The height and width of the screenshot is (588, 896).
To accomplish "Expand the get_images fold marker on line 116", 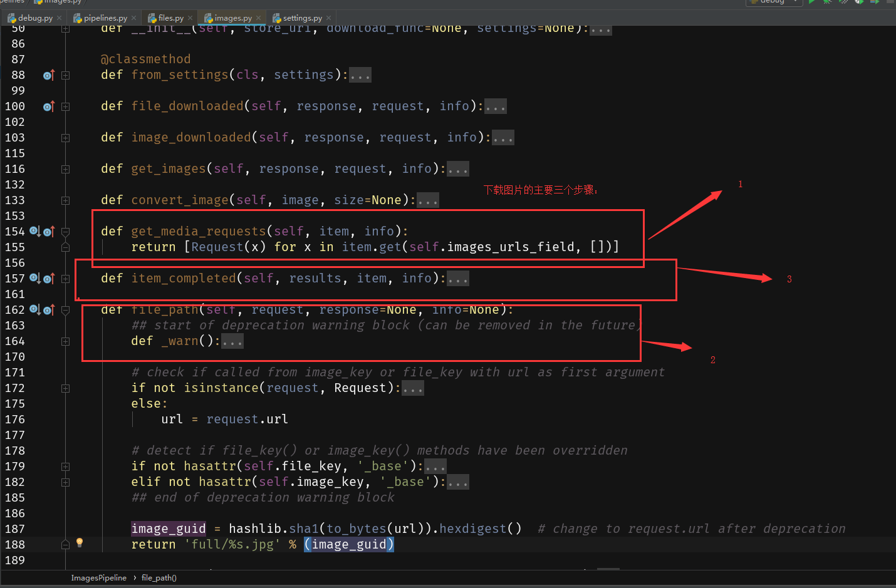I will [65, 169].
